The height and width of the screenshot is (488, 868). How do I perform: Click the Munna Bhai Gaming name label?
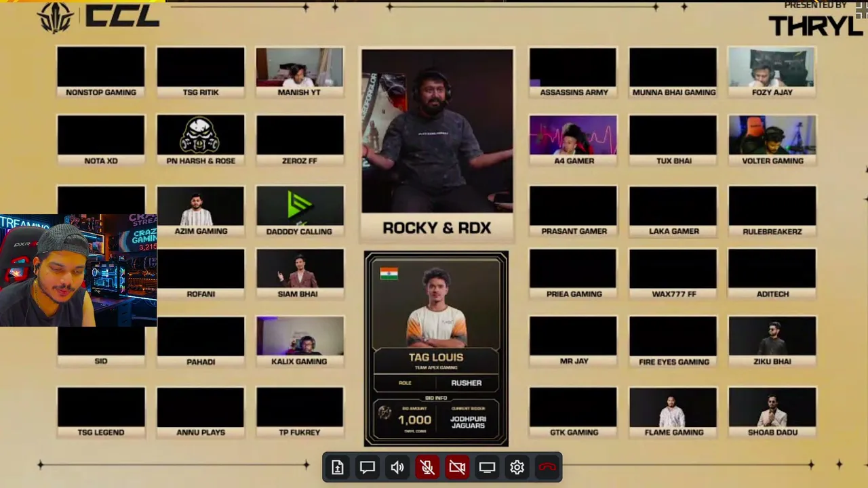click(x=673, y=92)
